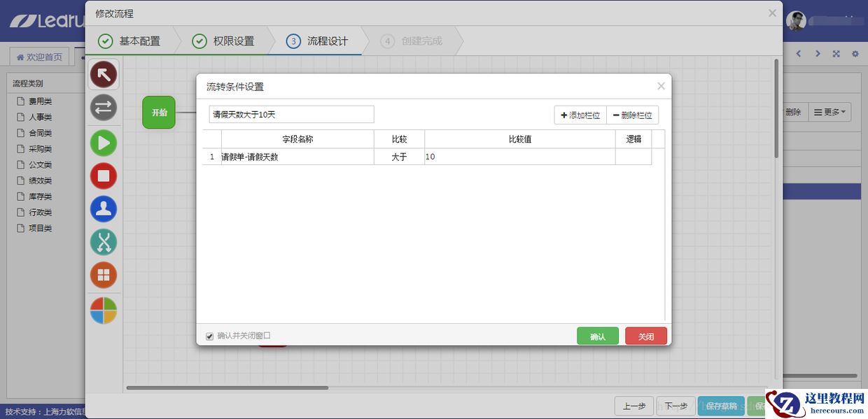The width and height of the screenshot is (868, 419).
Task: Select the orange grid node tool
Action: (104, 275)
